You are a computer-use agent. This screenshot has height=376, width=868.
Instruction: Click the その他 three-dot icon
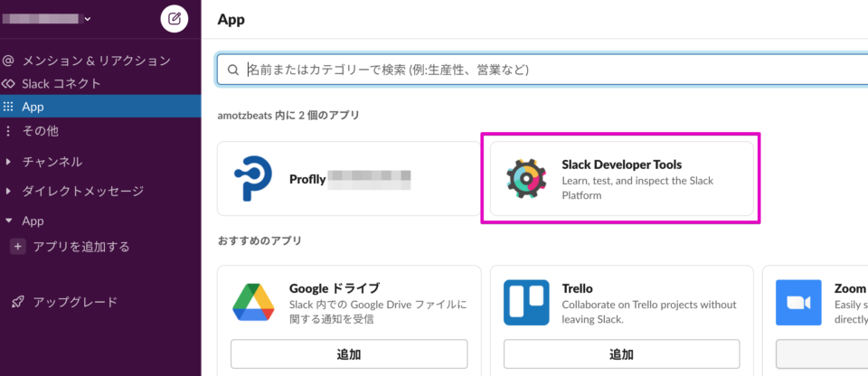8,131
